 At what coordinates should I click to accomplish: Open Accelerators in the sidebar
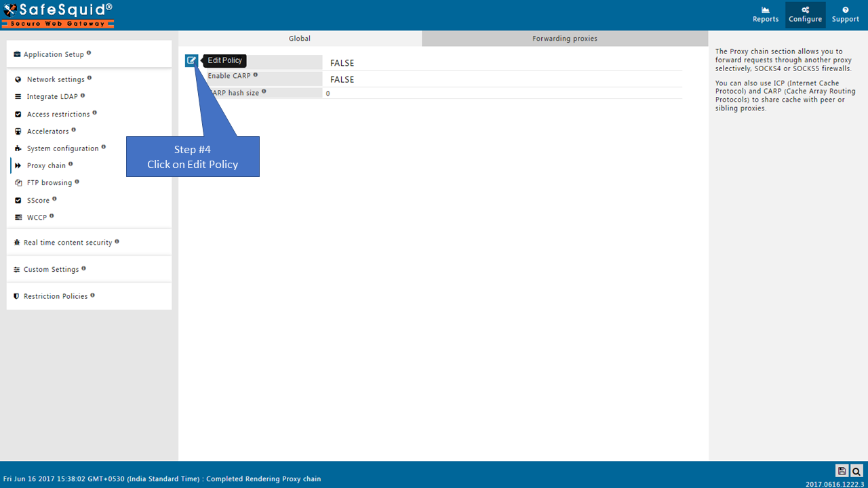(48, 131)
